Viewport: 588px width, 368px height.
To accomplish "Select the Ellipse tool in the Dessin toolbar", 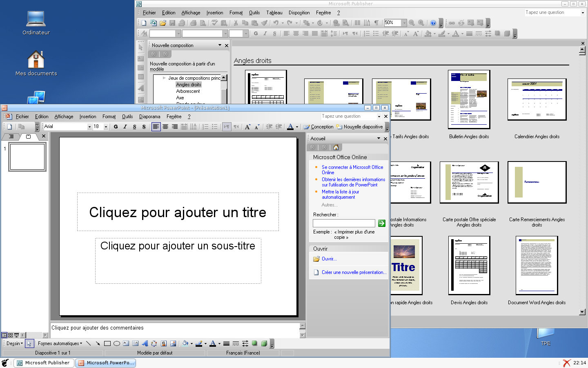I will (117, 343).
